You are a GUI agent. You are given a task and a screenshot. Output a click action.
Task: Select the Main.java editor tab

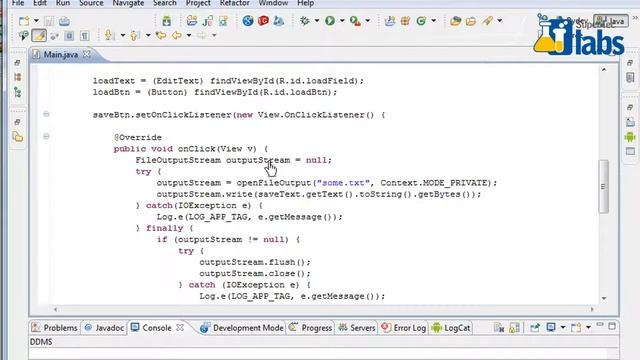(60, 54)
